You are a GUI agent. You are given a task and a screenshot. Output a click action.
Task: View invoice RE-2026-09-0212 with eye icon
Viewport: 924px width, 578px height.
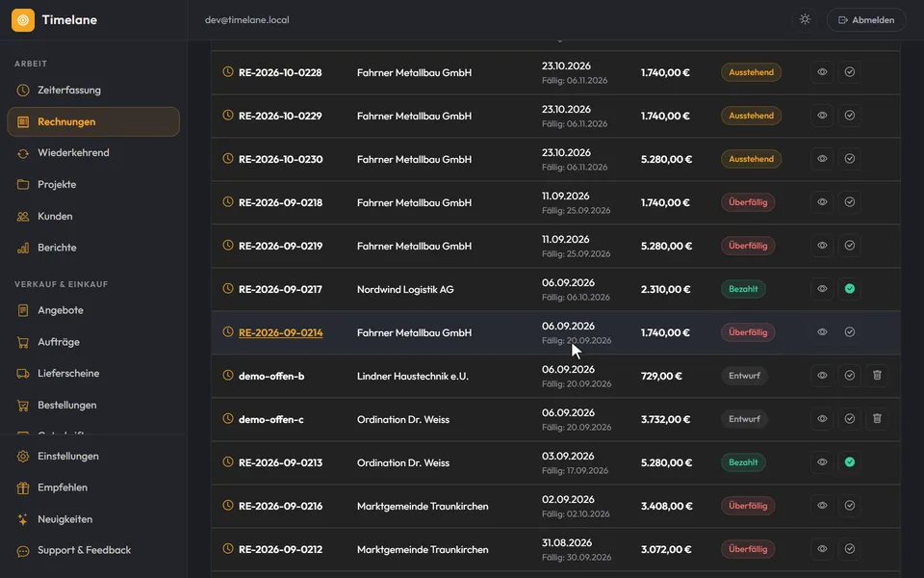coord(822,549)
